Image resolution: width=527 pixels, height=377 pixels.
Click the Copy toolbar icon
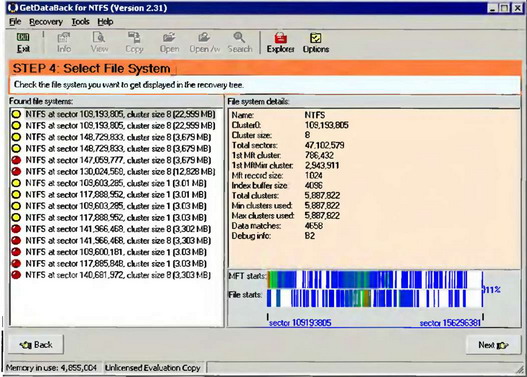tap(134, 43)
